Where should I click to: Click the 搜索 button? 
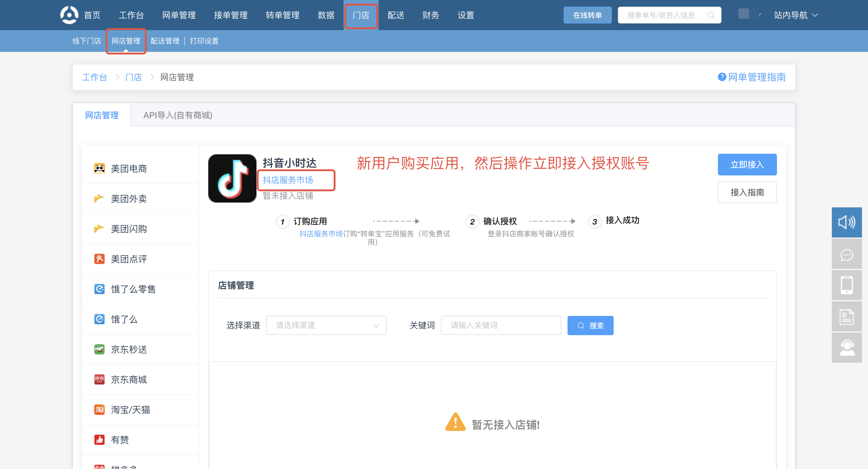click(x=590, y=326)
